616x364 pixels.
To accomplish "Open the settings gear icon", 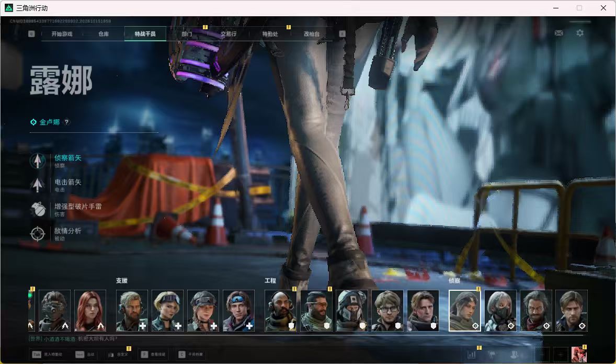I will click(580, 33).
